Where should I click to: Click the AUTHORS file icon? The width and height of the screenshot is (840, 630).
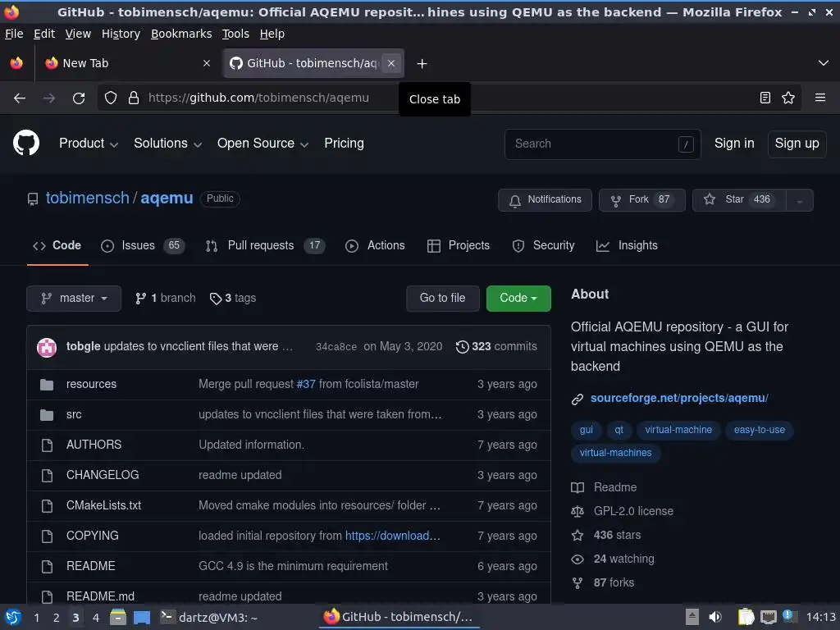click(x=47, y=445)
